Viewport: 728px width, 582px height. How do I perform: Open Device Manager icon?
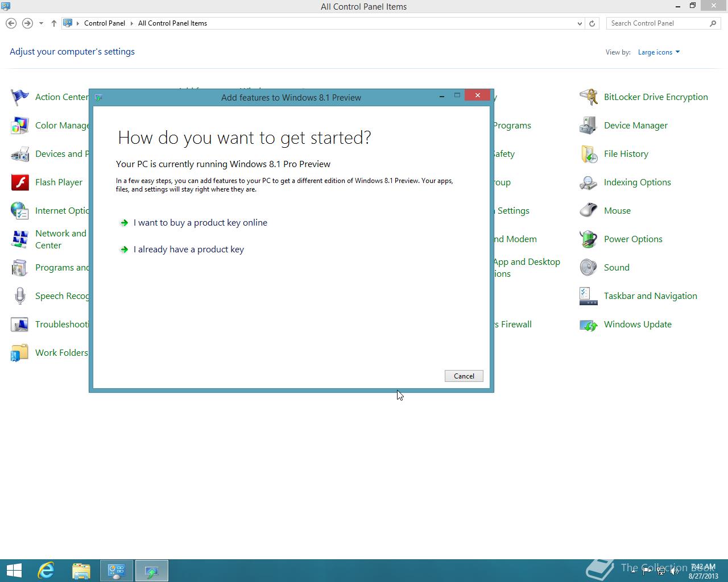point(589,126)
